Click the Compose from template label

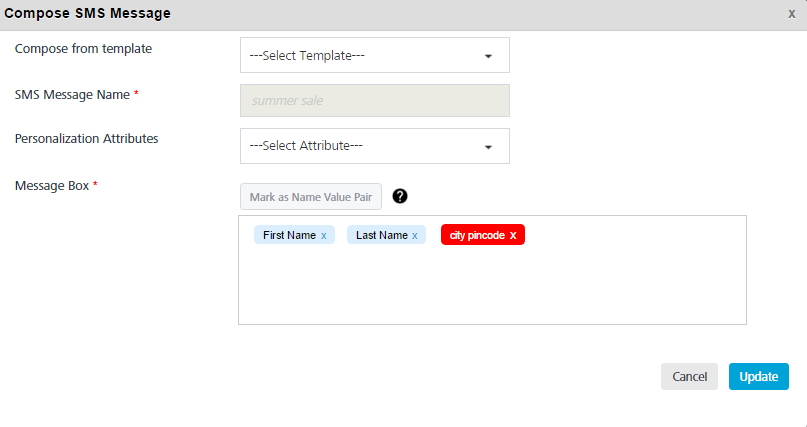[83, 49]
